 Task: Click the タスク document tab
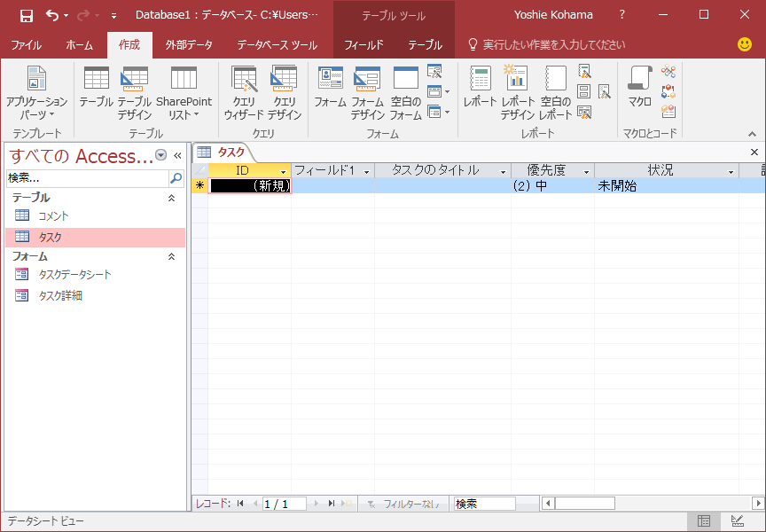point(223,153)
